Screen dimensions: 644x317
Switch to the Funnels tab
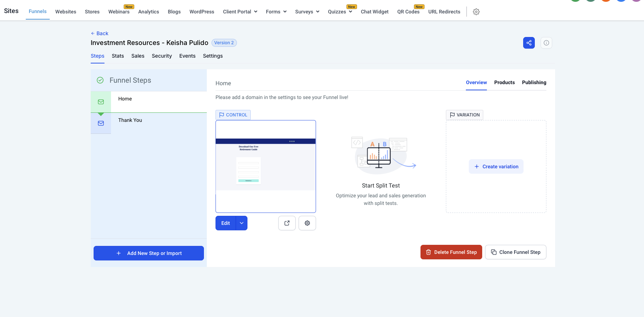38,11
